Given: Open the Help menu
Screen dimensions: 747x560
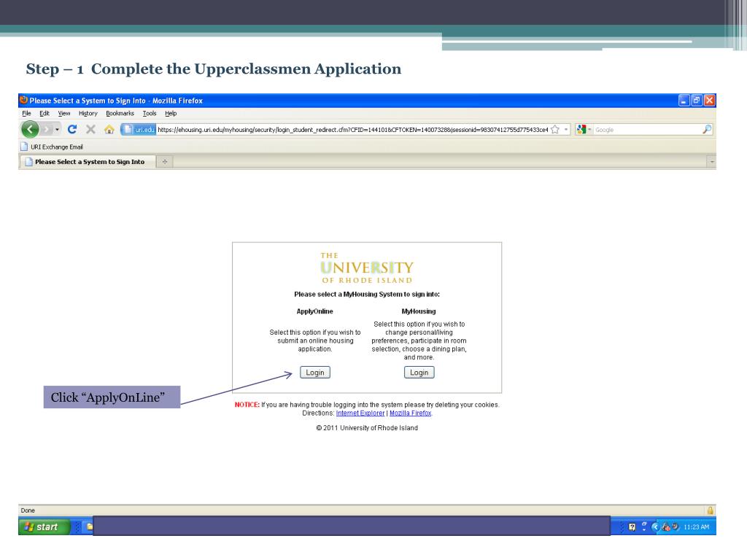Looking at the screenshot, I should [x=171, y=113].
